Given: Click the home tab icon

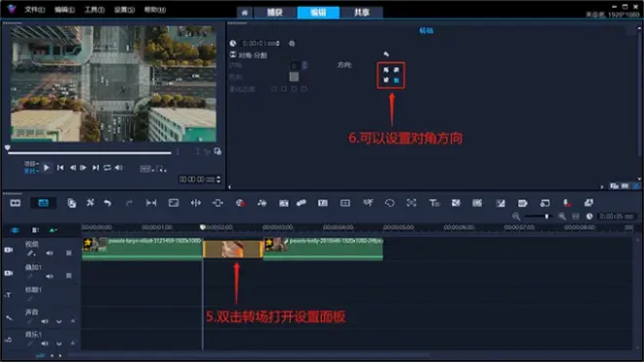Looking at the screenshot, I should pyautogui.click(x=244, y=13).
